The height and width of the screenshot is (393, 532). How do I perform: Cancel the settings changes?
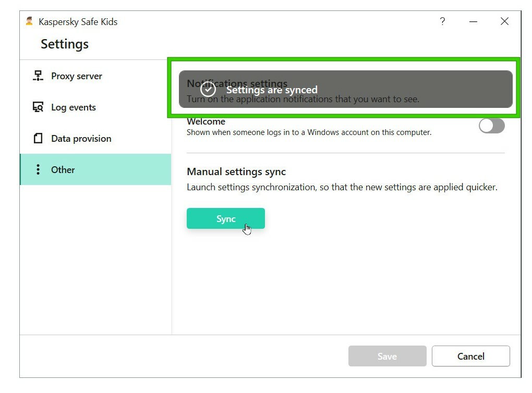(x=470, y=356)
